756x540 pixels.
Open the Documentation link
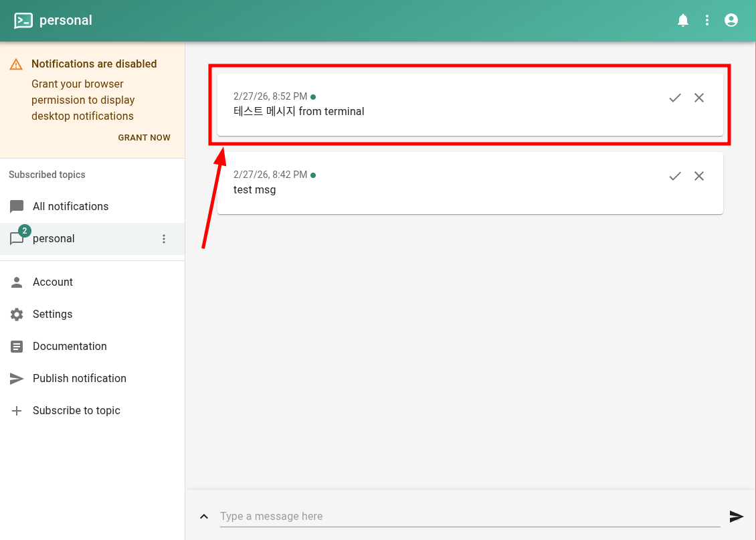pyautogui.click(x=70, y=347)
